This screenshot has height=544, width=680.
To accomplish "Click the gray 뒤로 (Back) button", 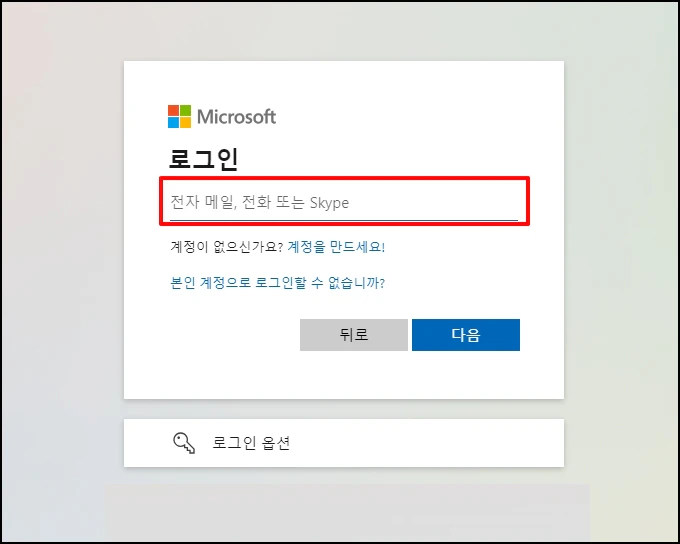I will tap(354, 335).
